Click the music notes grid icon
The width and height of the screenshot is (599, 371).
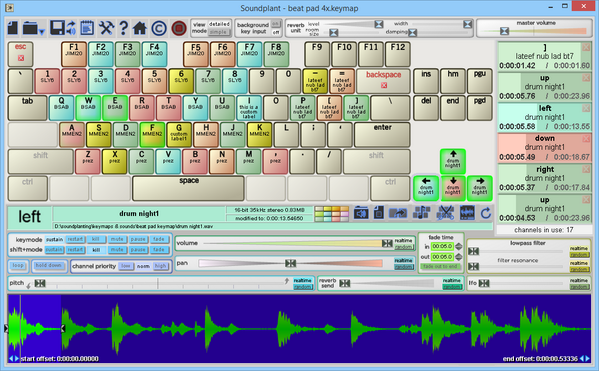point(421,213)
